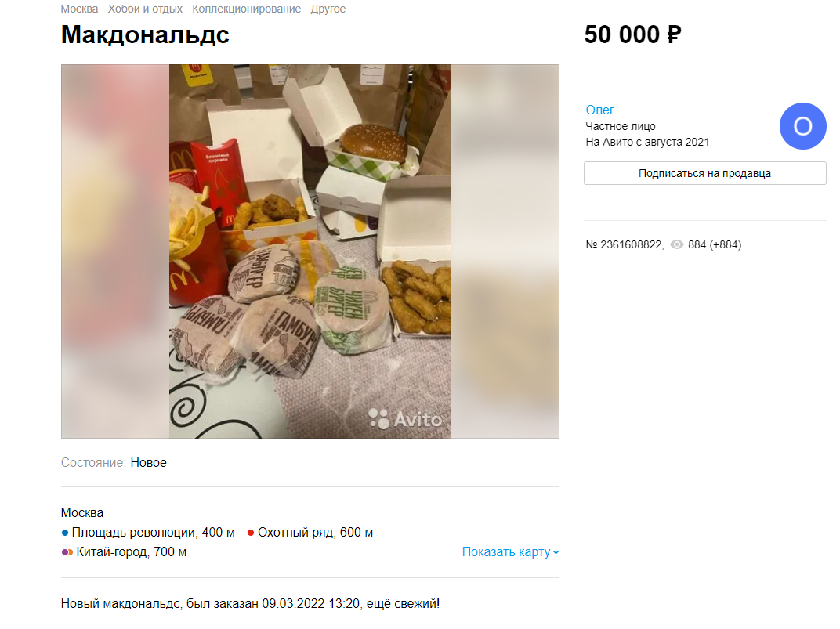The height and width of the screenshot is (629, 840).
Task: Click the eye views icon beside 884
Action: (x=676, y=244)
